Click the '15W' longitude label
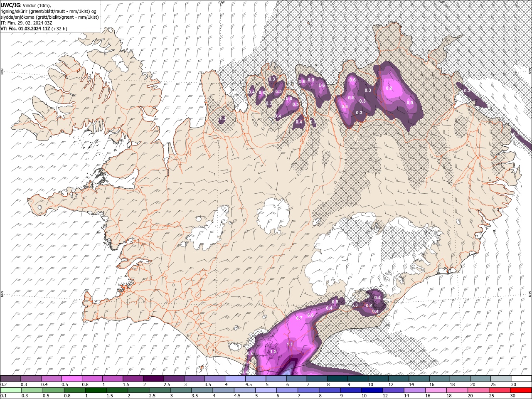The height and width of the screenshot is (399, 532). [440, 2]
